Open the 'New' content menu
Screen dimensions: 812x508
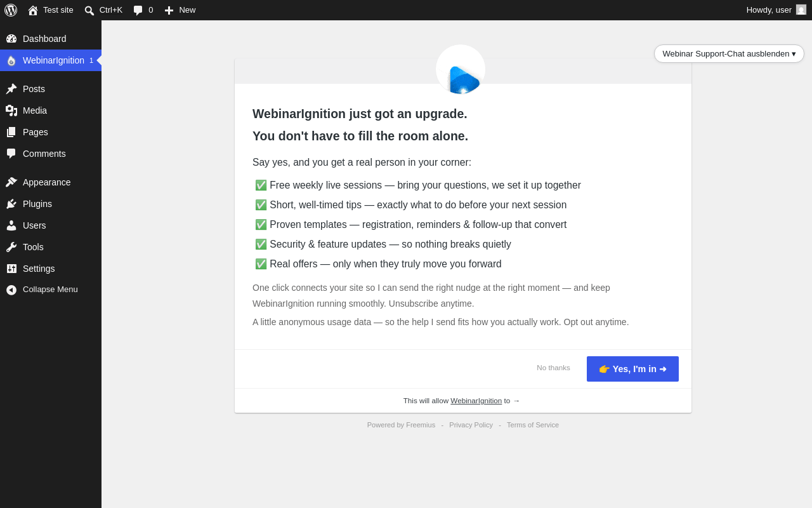click(180, 10)
